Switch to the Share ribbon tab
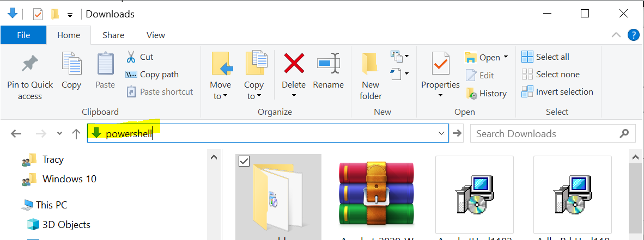The height and width of the screenshot is (240, 644). tap(113, 35)
